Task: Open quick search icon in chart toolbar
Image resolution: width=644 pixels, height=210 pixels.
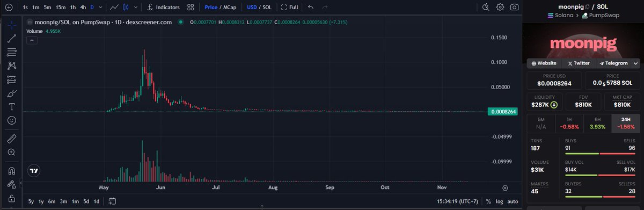Action: 486,8
